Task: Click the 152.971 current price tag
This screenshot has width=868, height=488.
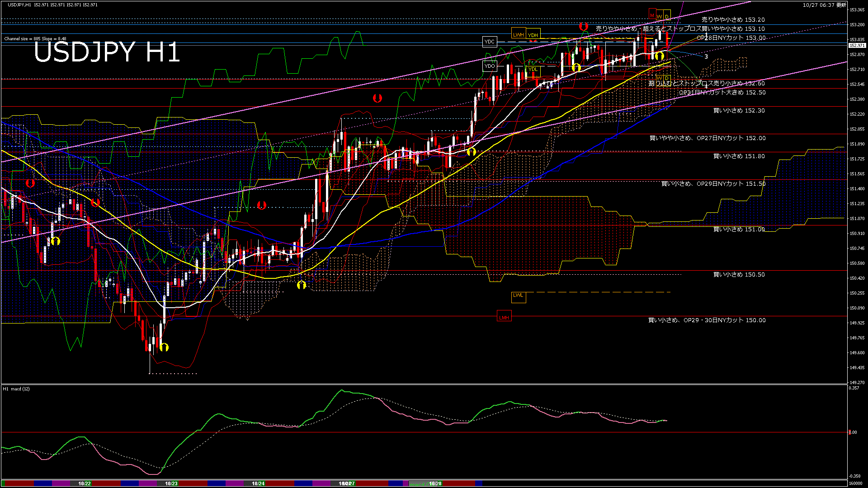Action: pyautogui.click(x=857, y=46)
